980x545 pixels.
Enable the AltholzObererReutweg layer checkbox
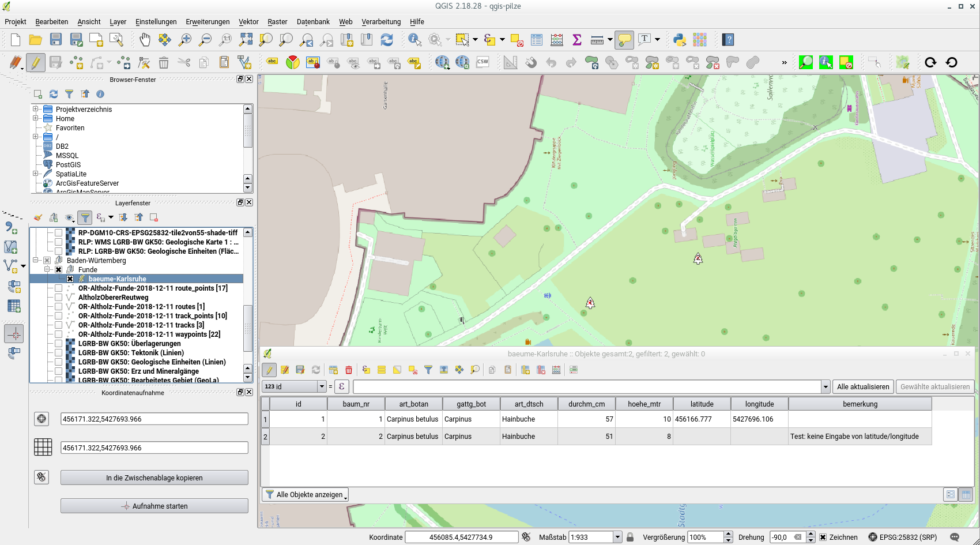point(58,298)
